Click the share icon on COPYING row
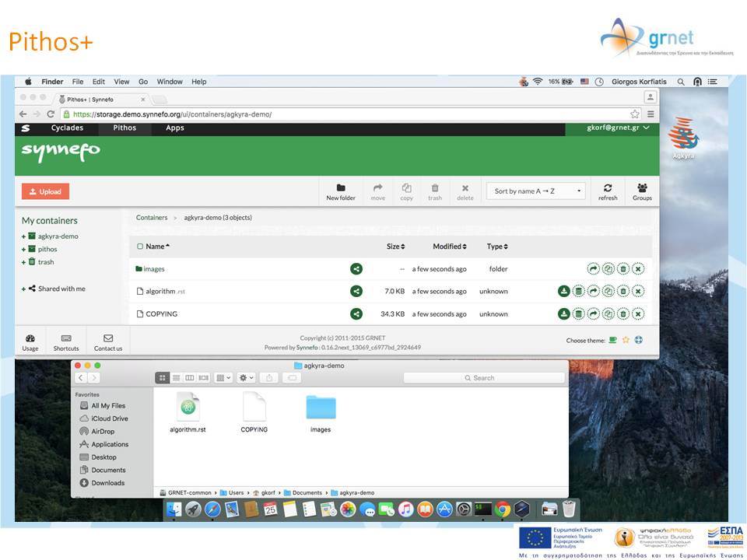This screenshot has width=747, height=560. click(x=356, y=313)
